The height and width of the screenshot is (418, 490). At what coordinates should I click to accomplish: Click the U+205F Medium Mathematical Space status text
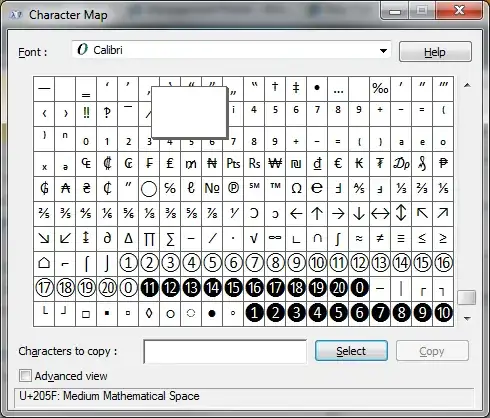point(109,396)
